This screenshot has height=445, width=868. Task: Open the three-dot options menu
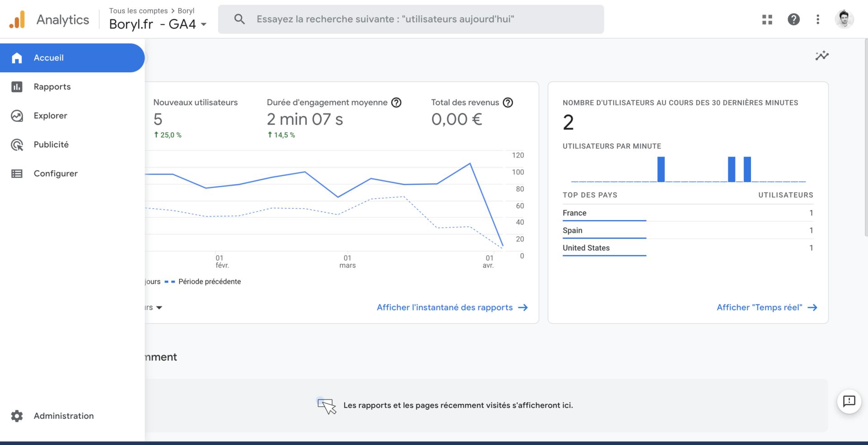tap(817, 19)
